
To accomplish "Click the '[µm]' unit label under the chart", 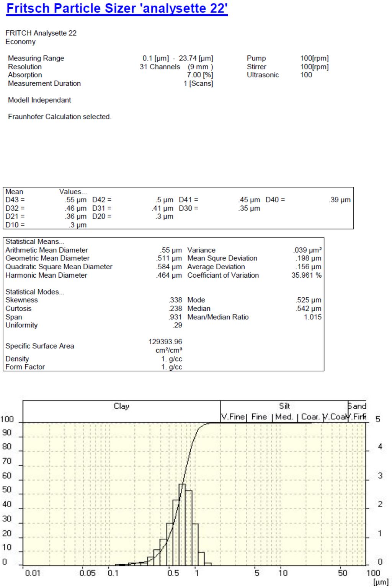I will pyautogui.click(x=381, y=583).
